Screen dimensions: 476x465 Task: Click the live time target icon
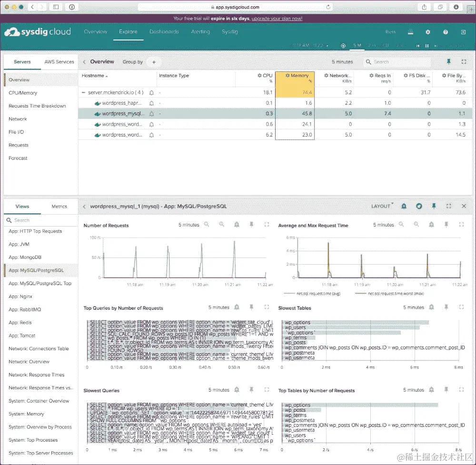343,46
